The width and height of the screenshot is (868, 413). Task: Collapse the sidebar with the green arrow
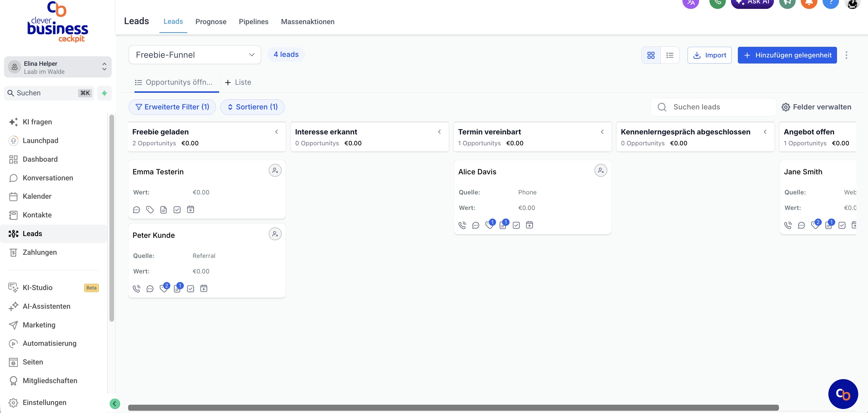115,404
